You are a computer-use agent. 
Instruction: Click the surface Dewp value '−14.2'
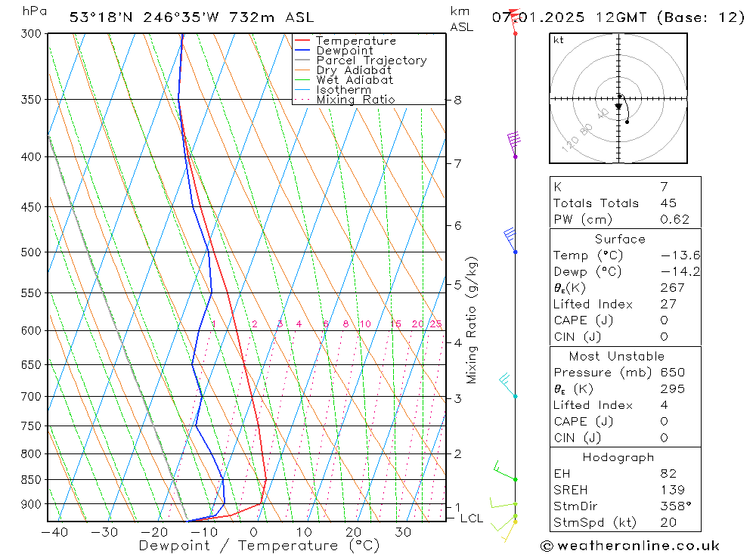click(680, 271)
